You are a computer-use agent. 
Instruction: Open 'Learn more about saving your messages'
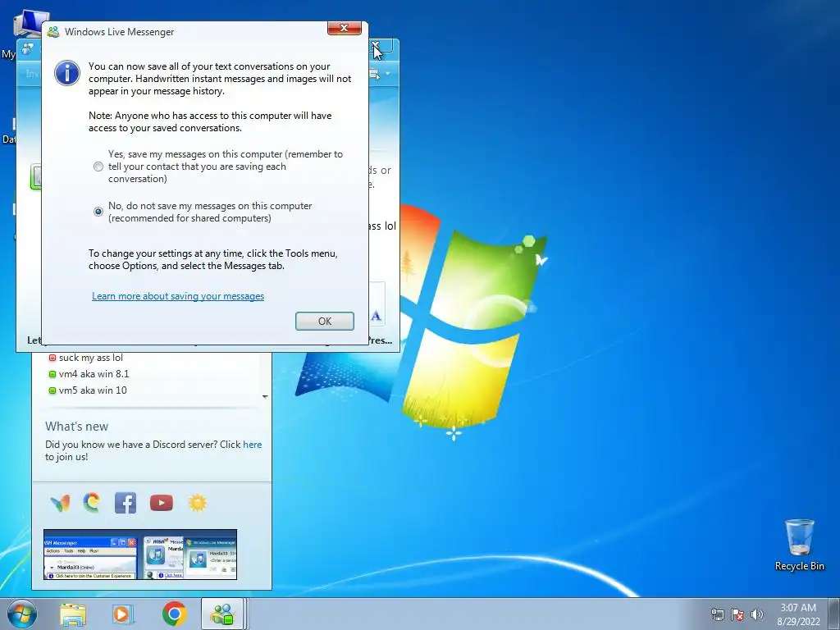(178, 295)
